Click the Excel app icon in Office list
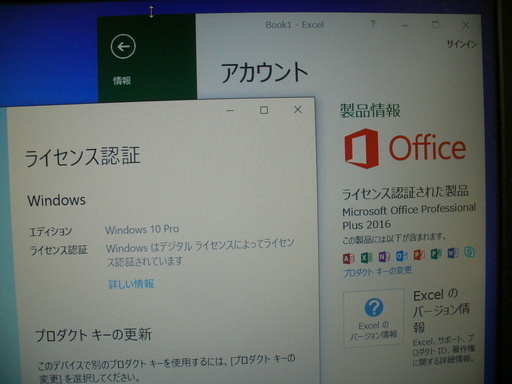Screen dimensions: 512x384 tap(366, 257)
